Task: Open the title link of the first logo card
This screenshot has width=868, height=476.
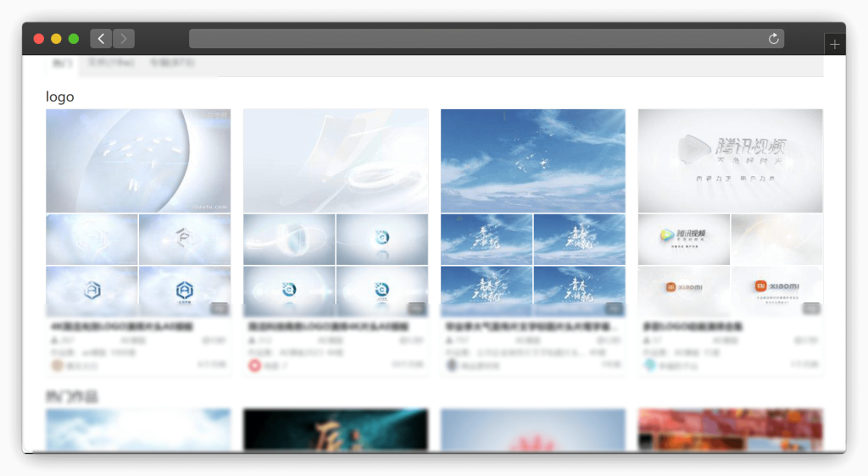Action: (x=123, y=326)
